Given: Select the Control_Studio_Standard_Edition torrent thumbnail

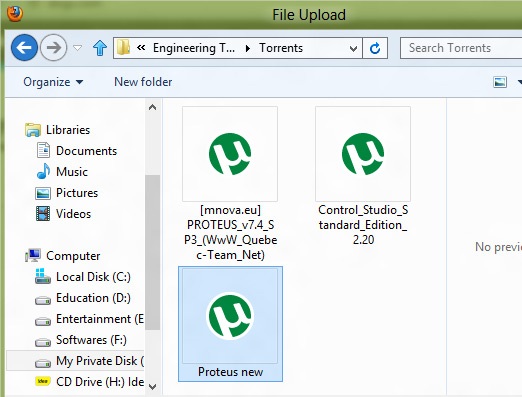Looking at the screenshot, I should pos(363,154).
